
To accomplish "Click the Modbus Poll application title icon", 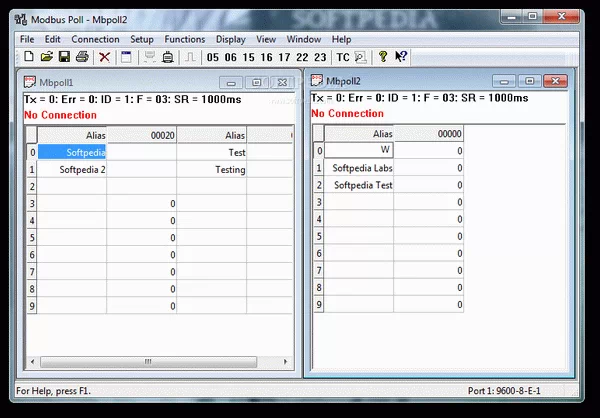I will coord(21,20).
